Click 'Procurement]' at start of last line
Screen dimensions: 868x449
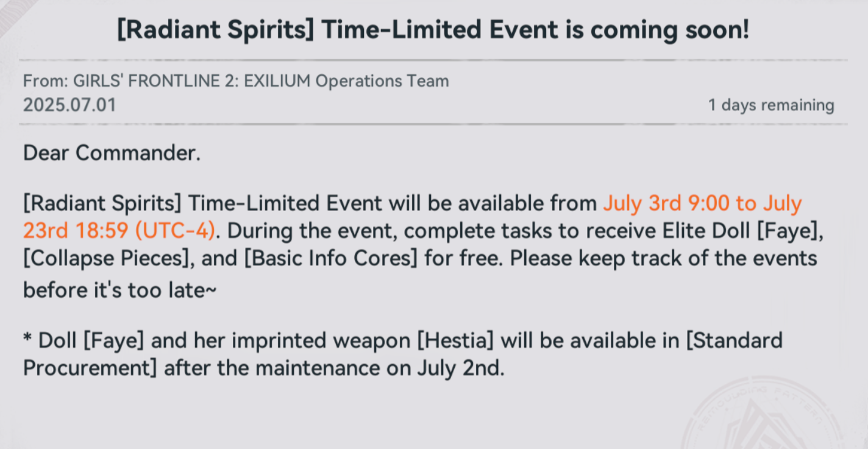click(91, 368)
